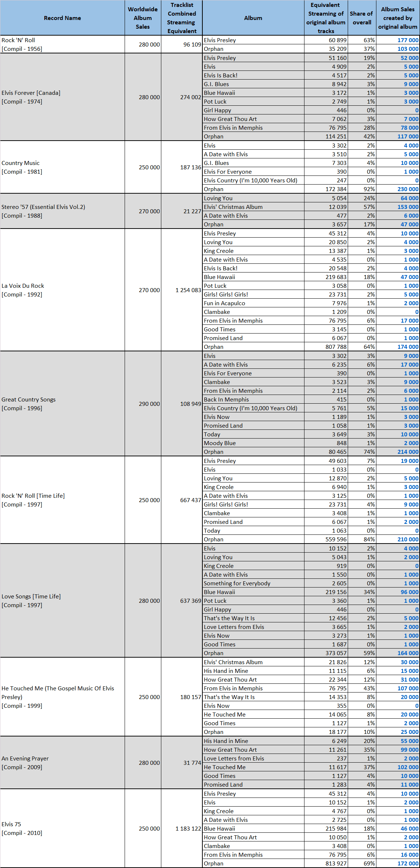
Task: Select album sales value '172 000'
Action: coord(408,863)
